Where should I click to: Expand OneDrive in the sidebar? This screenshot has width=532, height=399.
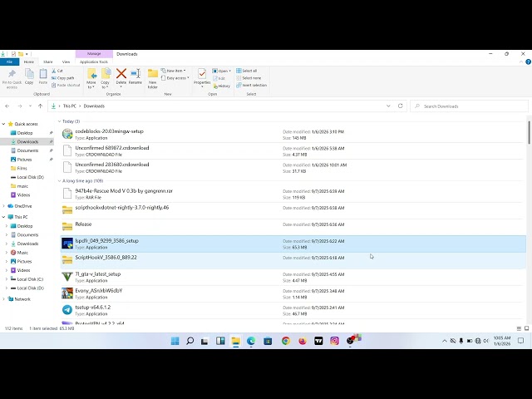(x=3, y=206)
